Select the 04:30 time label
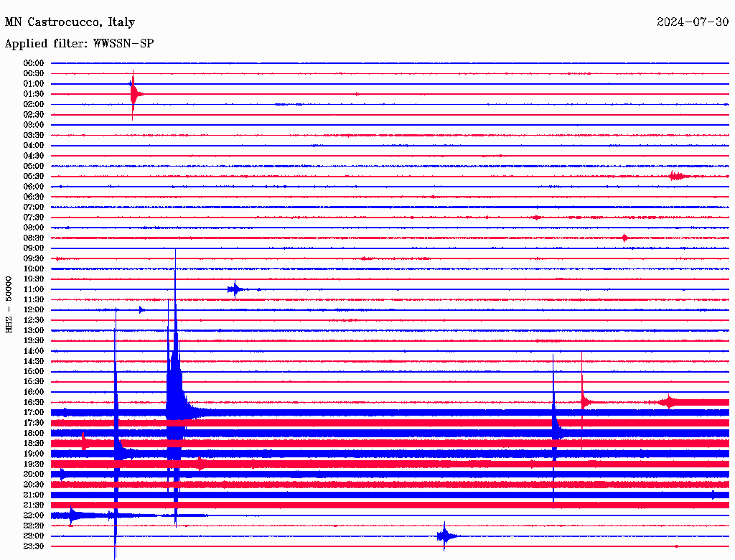The height and width of the screenshot is (560, 735). point(33,156)
